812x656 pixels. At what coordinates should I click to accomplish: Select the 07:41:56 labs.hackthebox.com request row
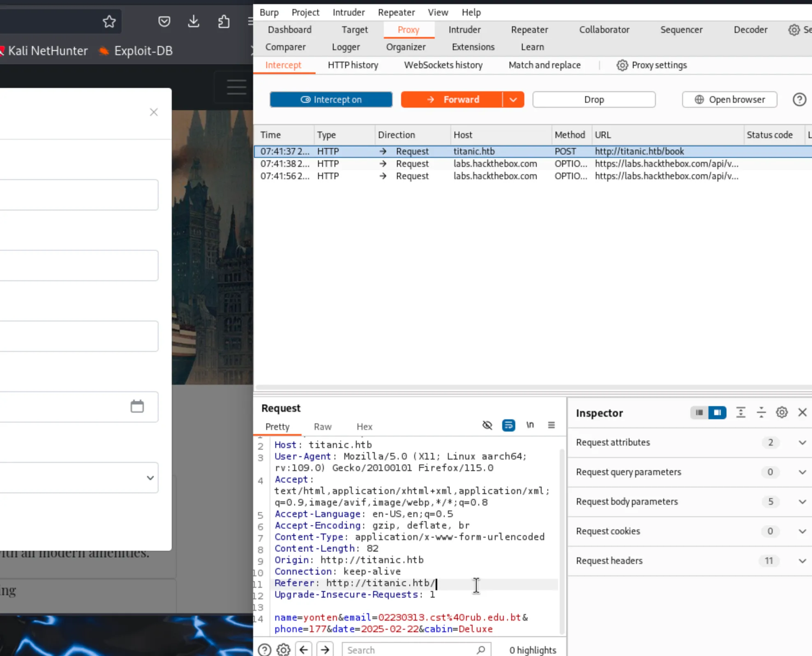pos(533,176)
